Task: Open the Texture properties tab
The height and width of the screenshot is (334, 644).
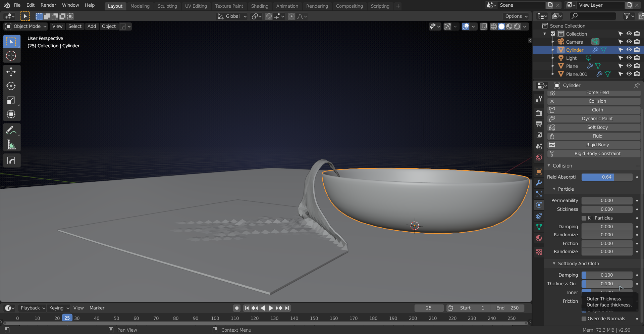Action: point(539,252)
